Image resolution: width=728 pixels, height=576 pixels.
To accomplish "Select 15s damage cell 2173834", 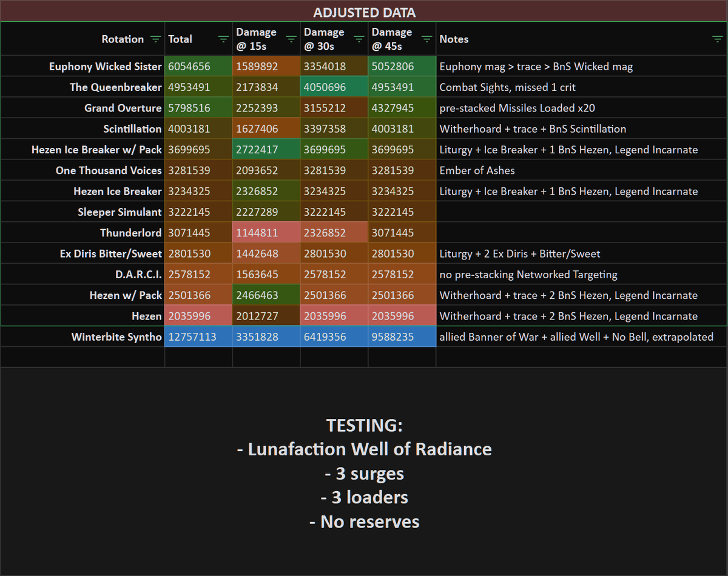I will click(266, 87).
